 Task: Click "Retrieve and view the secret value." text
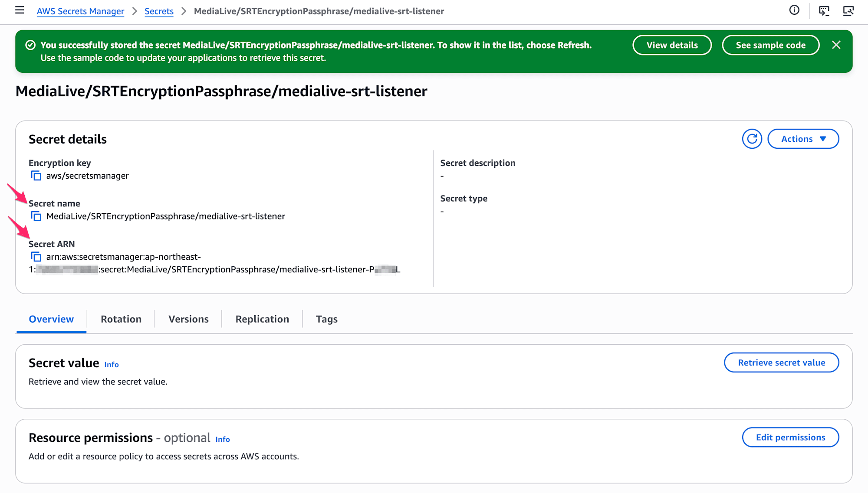click(x=98, y=382)
